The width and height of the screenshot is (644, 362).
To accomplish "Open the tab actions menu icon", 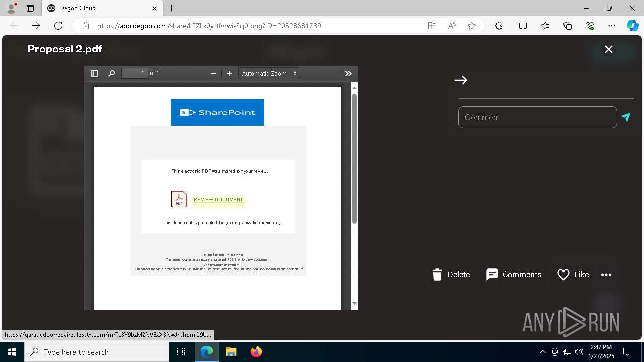I will coord(30,8).
